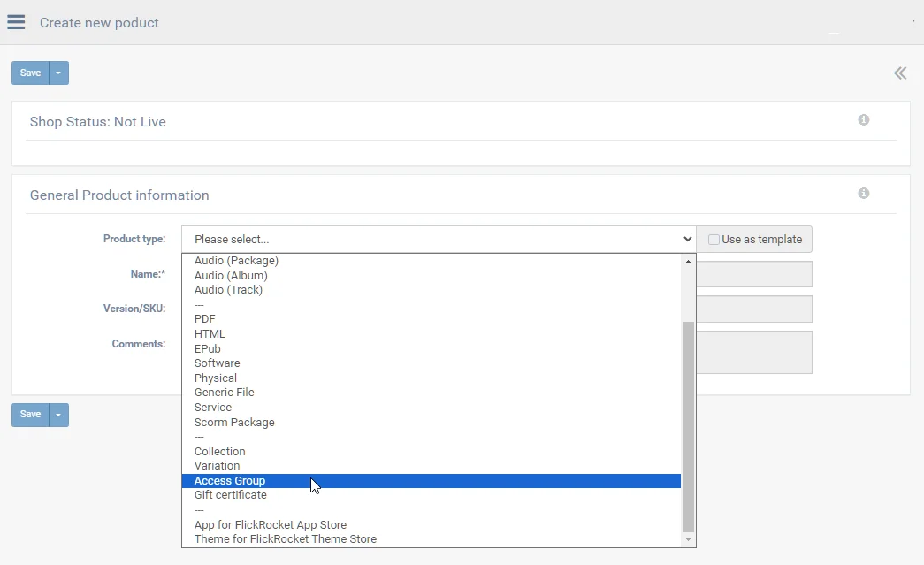Select Audio (Album) product type

pyautogui.click(x=431, y=275)
